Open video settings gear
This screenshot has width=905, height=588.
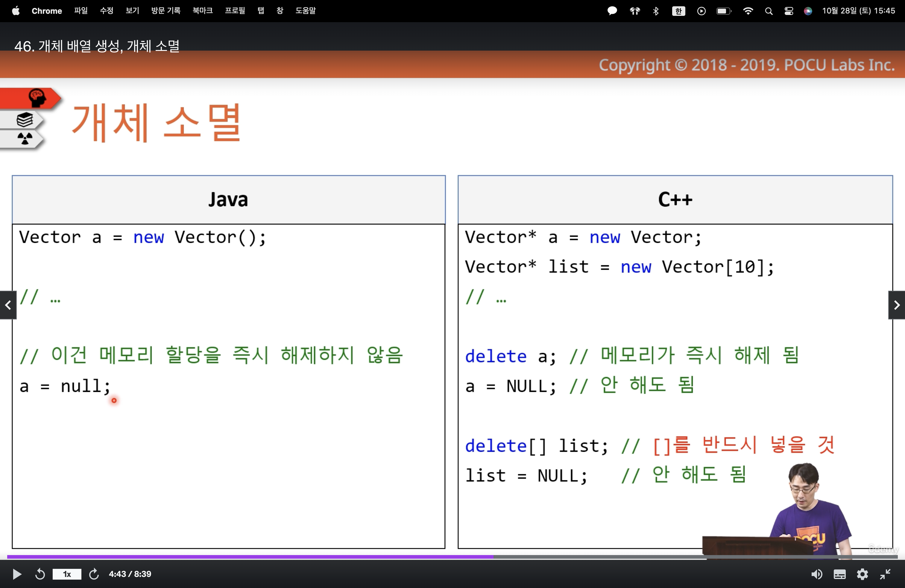tap(862, 574)
